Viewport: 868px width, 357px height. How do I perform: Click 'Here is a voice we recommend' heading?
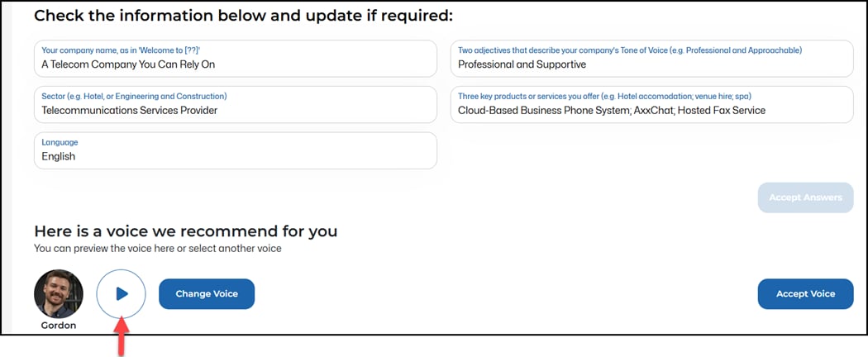click(x=185, y=231)
